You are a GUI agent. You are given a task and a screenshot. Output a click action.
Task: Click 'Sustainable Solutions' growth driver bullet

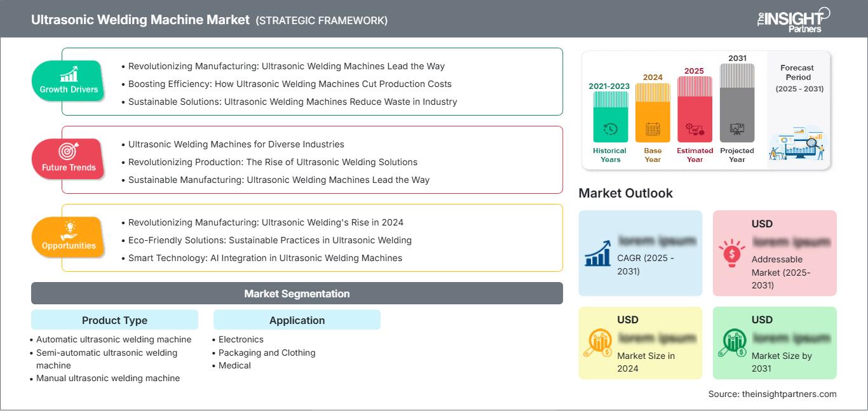292,102
